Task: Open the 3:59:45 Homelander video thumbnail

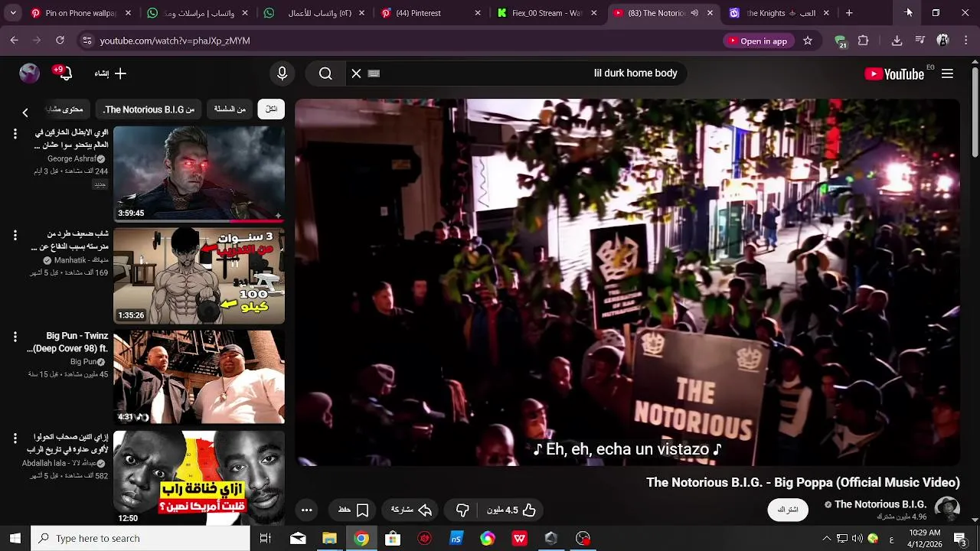Action: click(x=199, y=174)
